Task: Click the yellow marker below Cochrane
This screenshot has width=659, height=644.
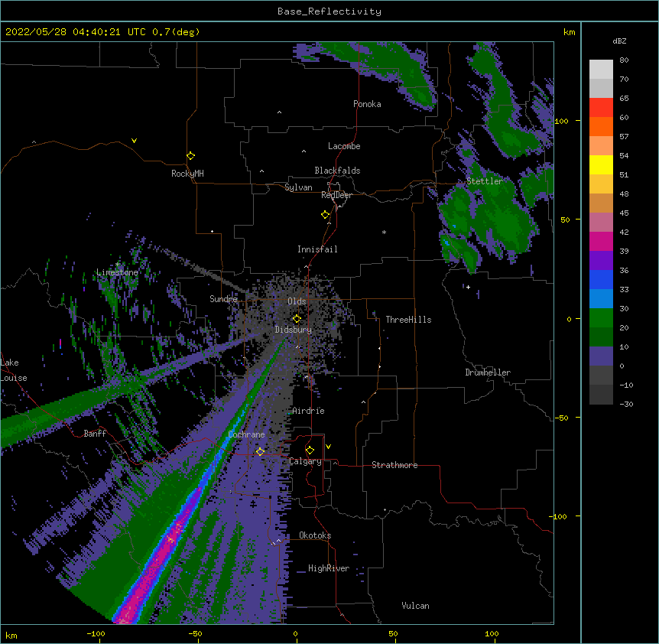Action: [x=260, y=451]
